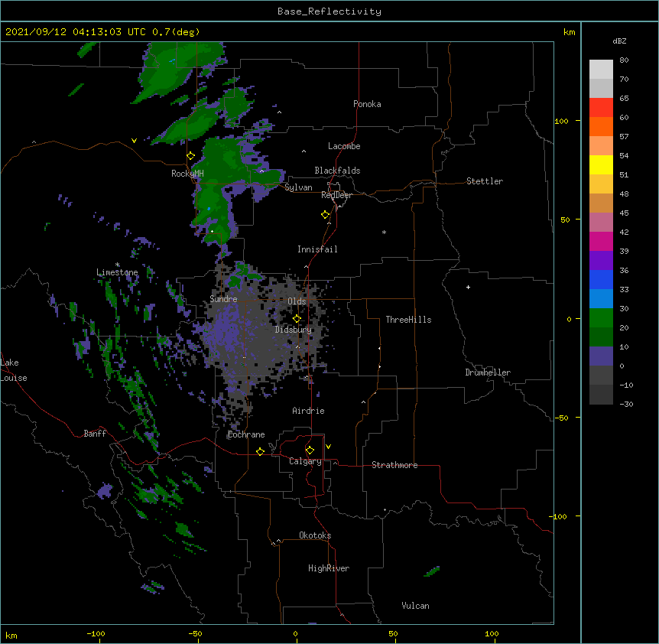
Task: Click the km unit label at top right
Action: (x=570, y=32)
